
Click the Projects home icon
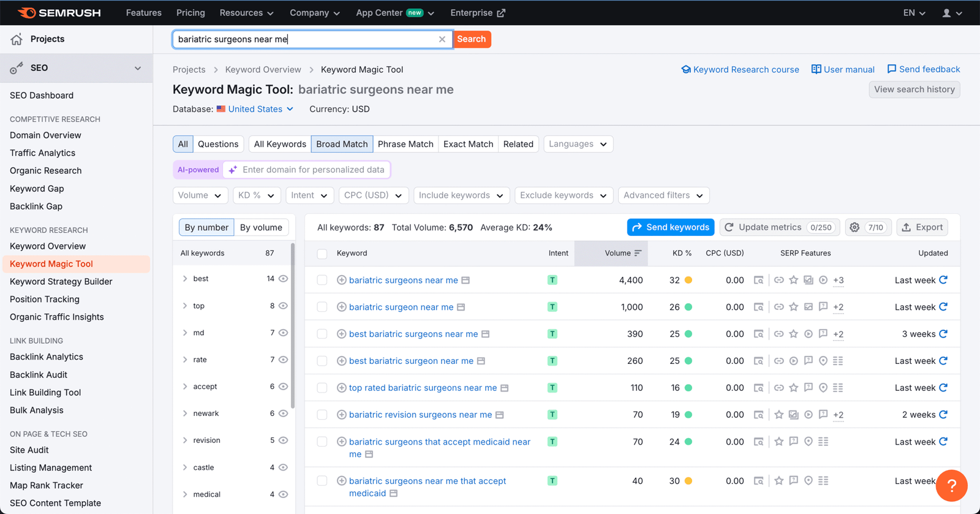click(17, 39)
